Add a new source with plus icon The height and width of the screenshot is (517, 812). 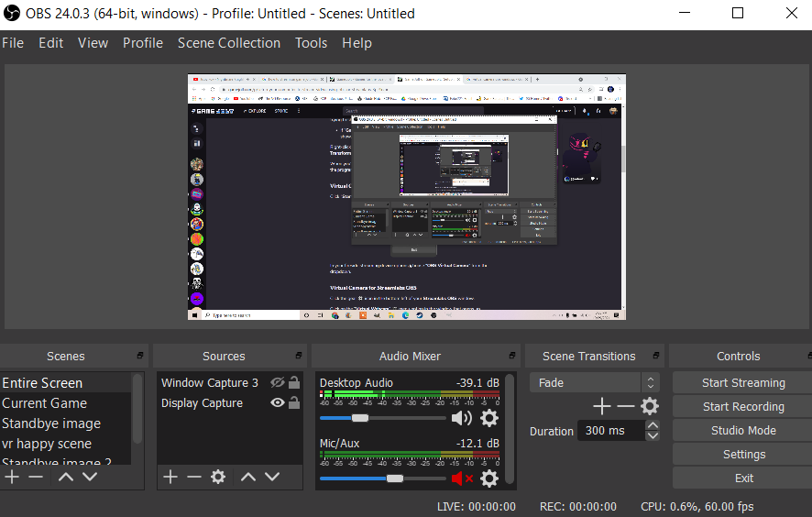(170, 477)
